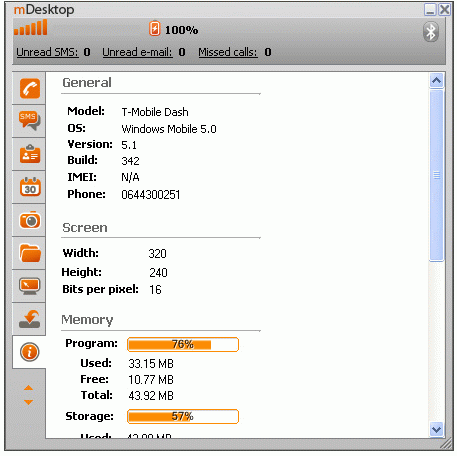Click the Program memory 76% bar
This screenshot has height=456, width=457.
pos(183,344)
